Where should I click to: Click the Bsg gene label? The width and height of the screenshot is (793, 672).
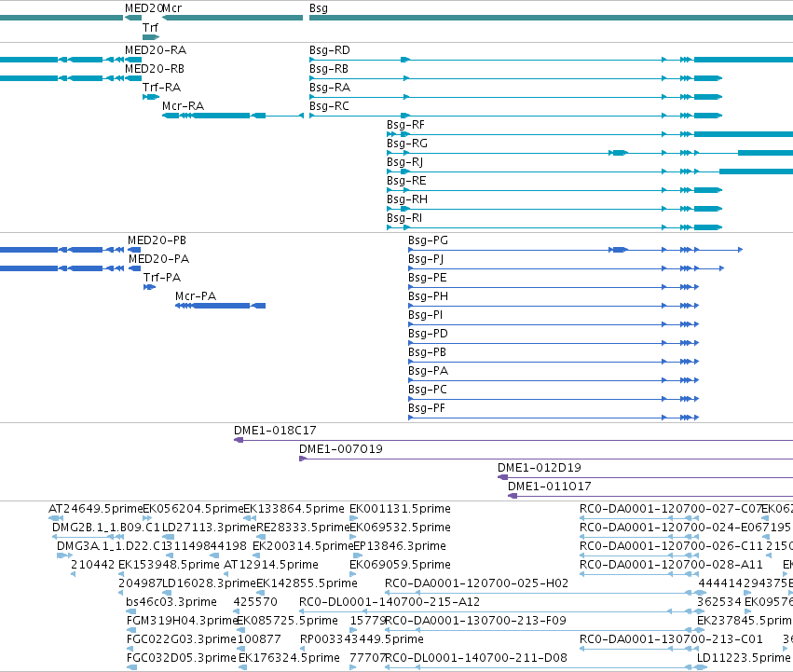tap(319, 8)
